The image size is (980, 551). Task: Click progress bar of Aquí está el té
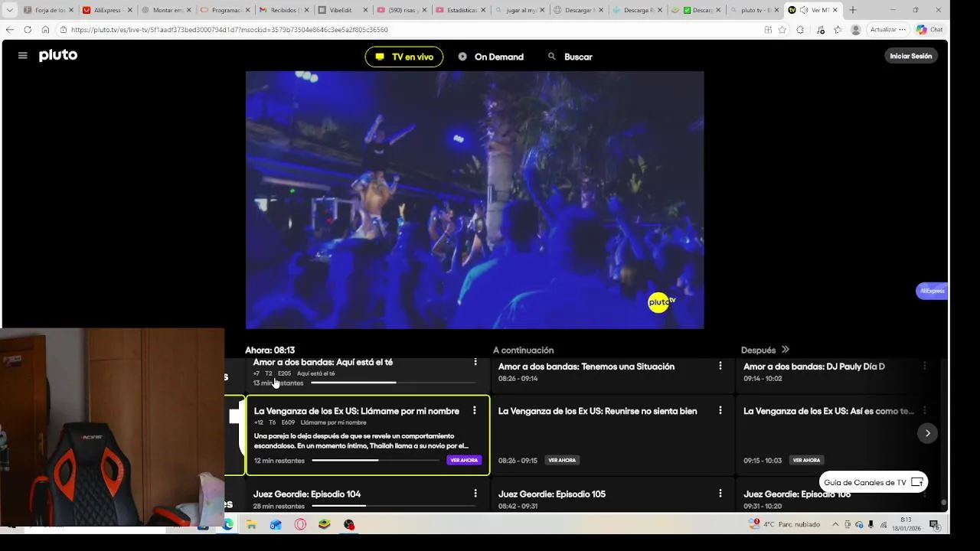(393, 383)
